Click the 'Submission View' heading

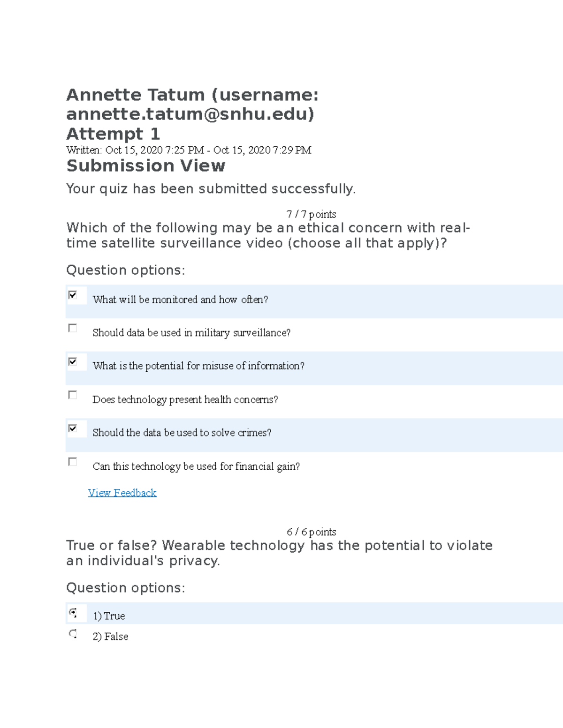click(x=146, y=165)
